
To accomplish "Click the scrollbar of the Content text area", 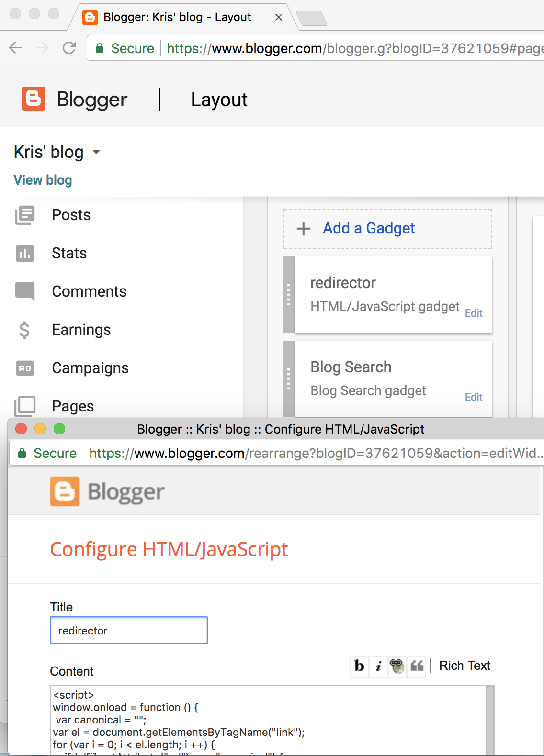I will 490,720.
